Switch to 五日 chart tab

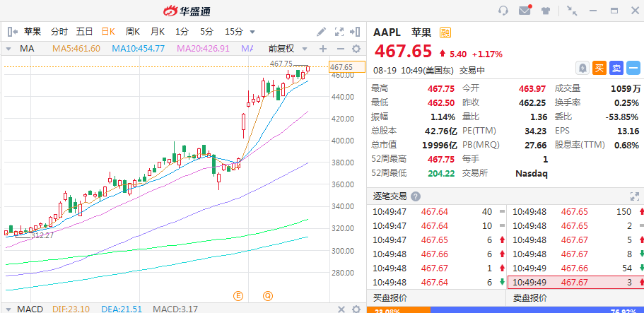point(84,32)
